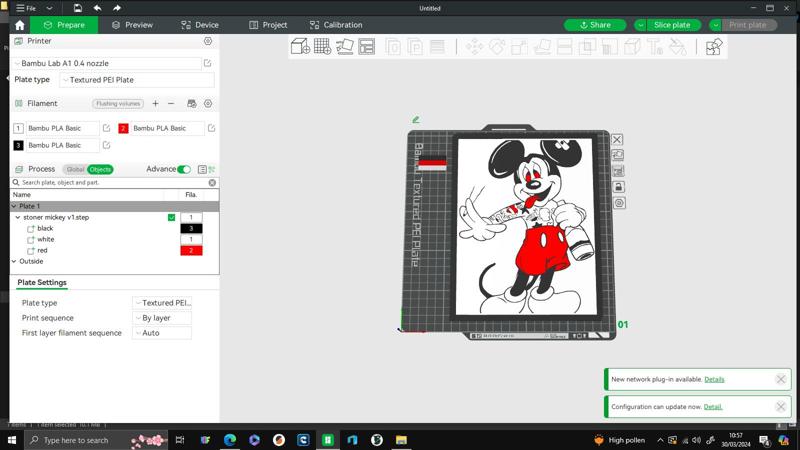Open the Print sequence dropdown
800x450 pixels.
pyautogui.click(x=162, y=318)
